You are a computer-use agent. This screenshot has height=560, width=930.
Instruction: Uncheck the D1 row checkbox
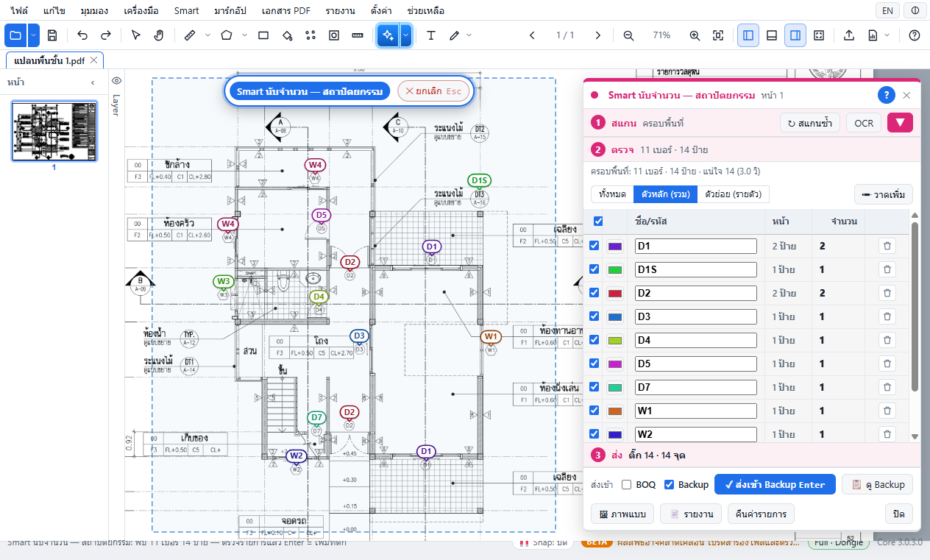point(594,247)
